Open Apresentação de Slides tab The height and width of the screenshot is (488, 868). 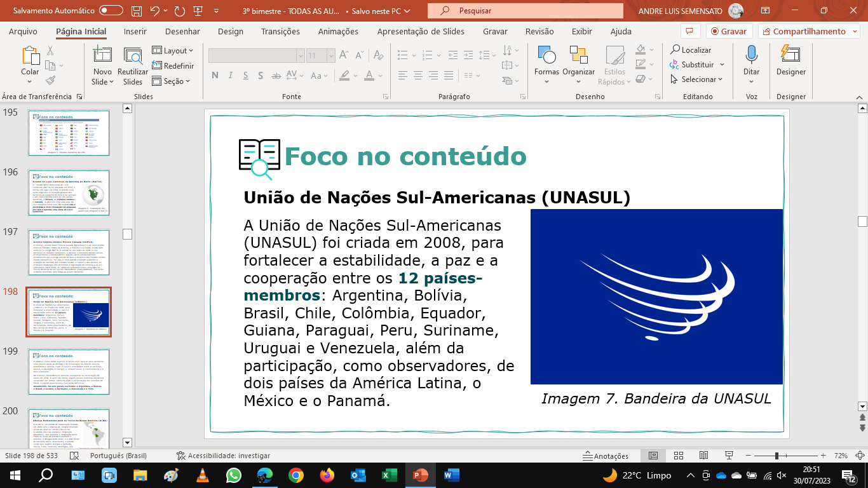tap(421, 31)
